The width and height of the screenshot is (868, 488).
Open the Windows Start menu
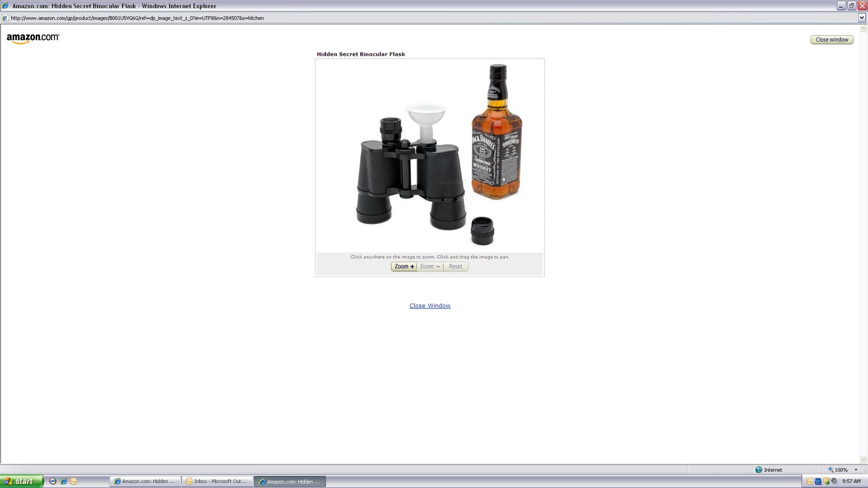pos(22,481)
